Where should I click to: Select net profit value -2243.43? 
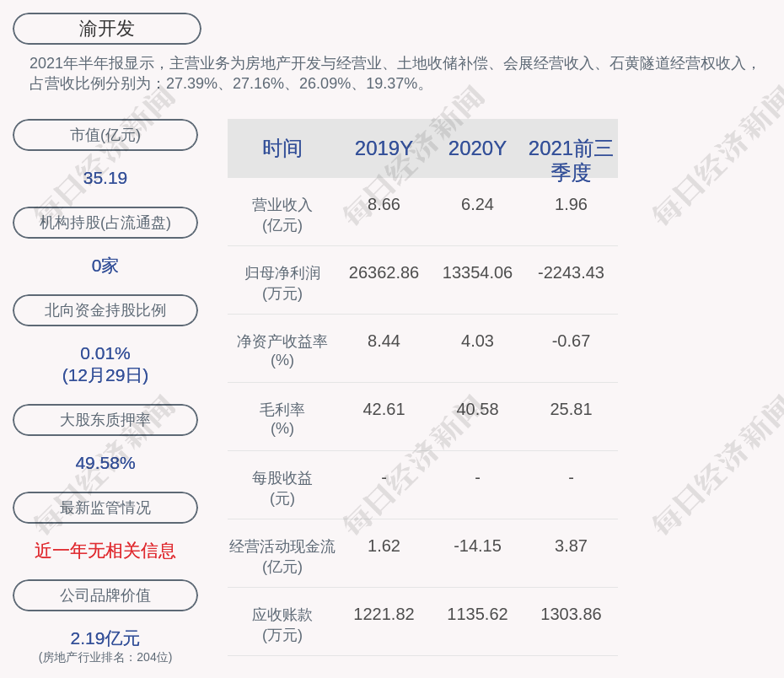571,272
